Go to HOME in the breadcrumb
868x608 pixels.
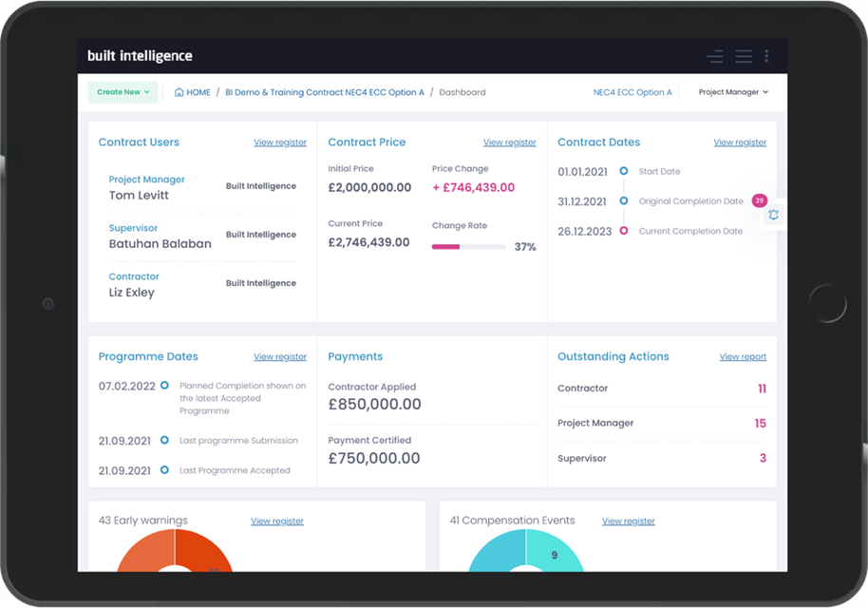tap(198, 92)
